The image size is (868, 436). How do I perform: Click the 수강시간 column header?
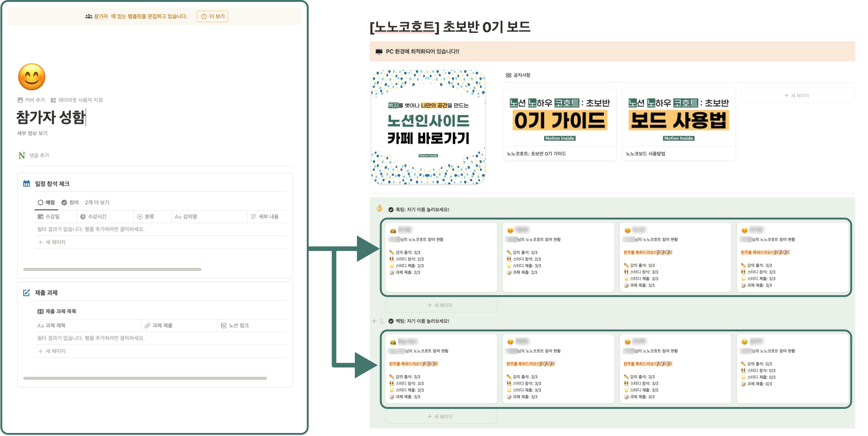pyautogui.click(x=105, y=216)
